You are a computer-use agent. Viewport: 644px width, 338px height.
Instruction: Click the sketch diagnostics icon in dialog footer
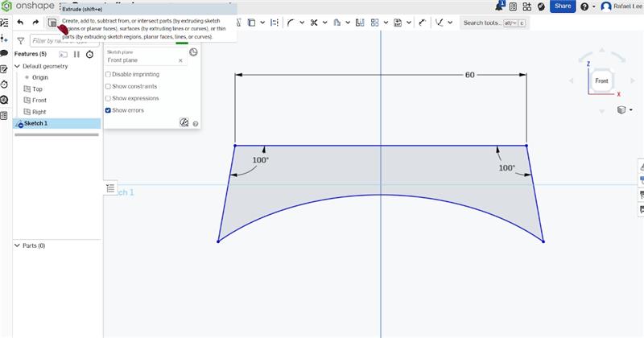[x=184, y=122]
